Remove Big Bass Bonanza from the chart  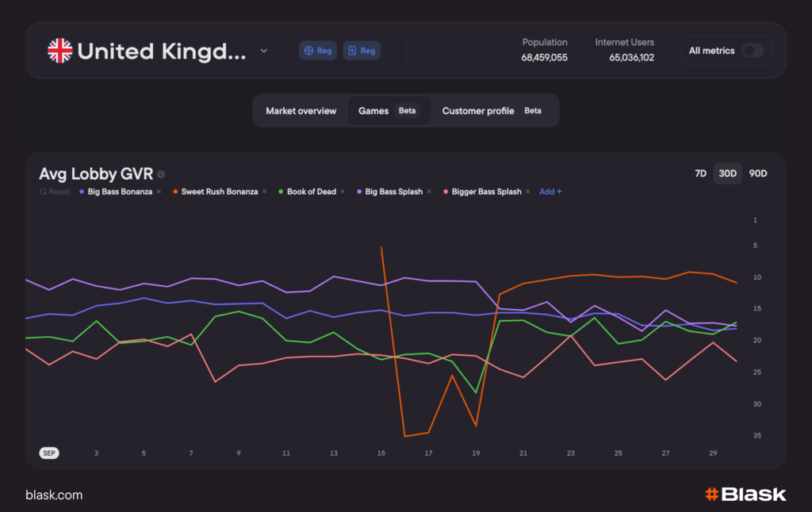159,192
